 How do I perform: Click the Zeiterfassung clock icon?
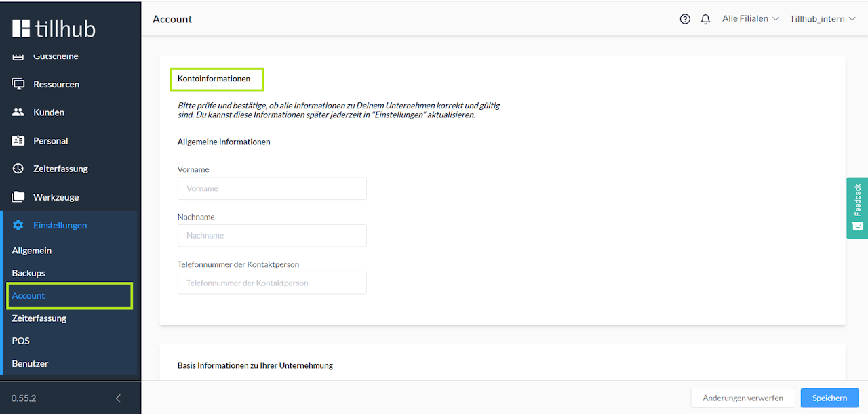pos(18,169)
